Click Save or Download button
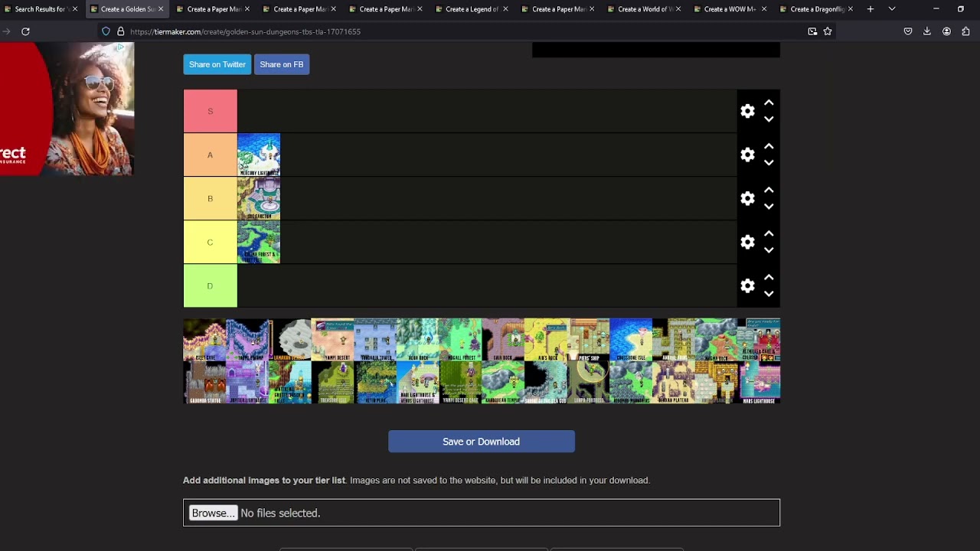980x551 pixels. [x=482, y=442]
